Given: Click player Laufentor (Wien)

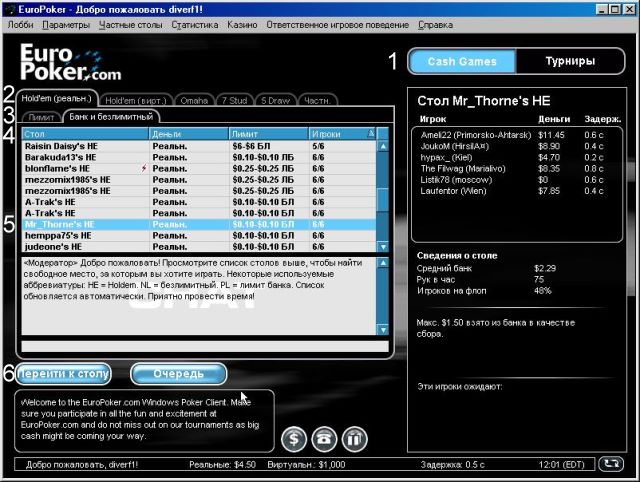Looking at the screenshot, I should click(x=453, y=191).
